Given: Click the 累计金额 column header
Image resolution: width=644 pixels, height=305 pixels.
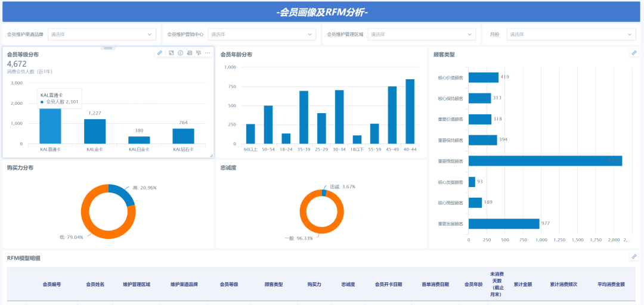Looking at the screenshot, I should click(523, 284).
